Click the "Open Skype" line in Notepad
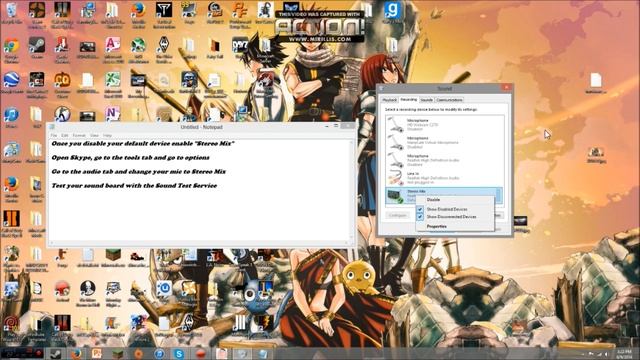Screen dimensions: 640x360 pyautogui.click(x=131, y=158)
